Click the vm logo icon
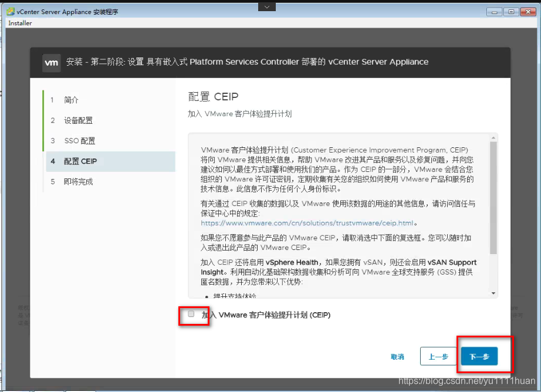541x392 pixels. pos(52,63)
